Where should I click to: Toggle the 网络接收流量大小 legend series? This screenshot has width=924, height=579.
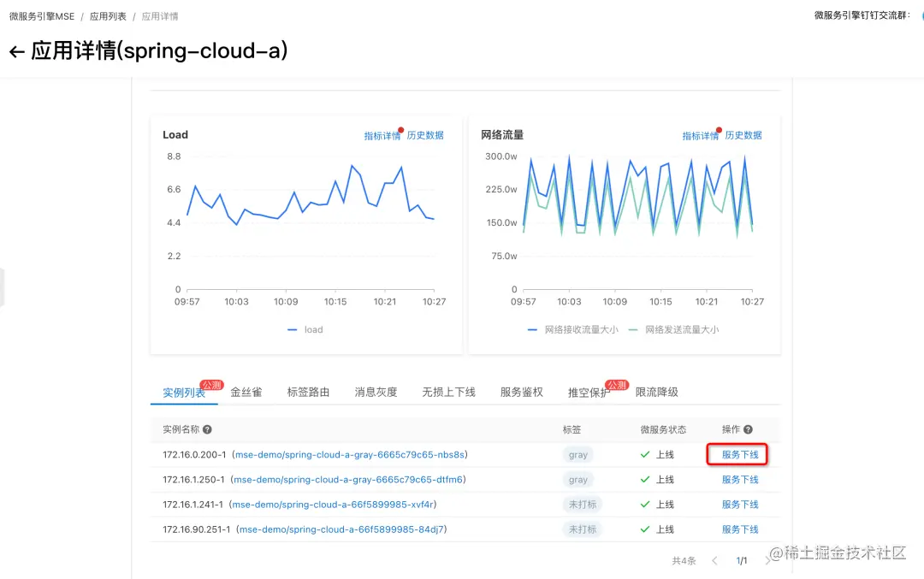pyautogui.click(x=572, y=330)
